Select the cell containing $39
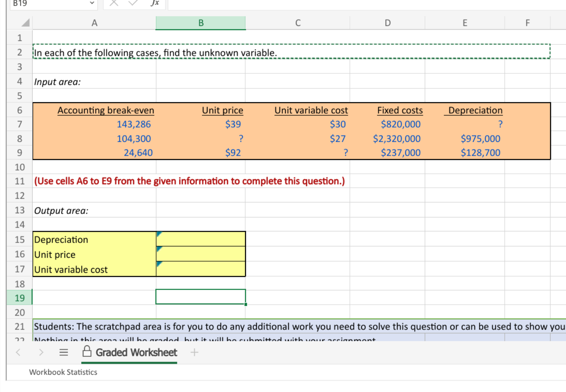This screenshot has width=566, height=392. pyautogui.click(x=201, y=124)
